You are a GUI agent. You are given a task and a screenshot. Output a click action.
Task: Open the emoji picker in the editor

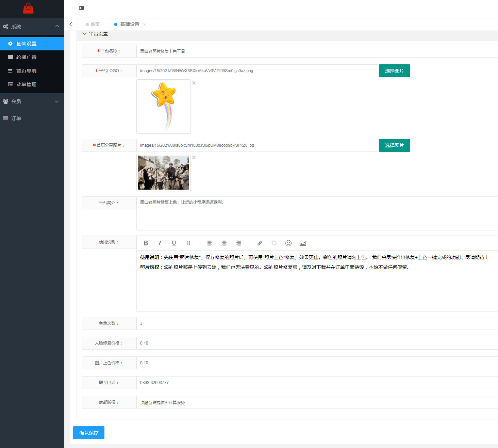pos(288,243)
